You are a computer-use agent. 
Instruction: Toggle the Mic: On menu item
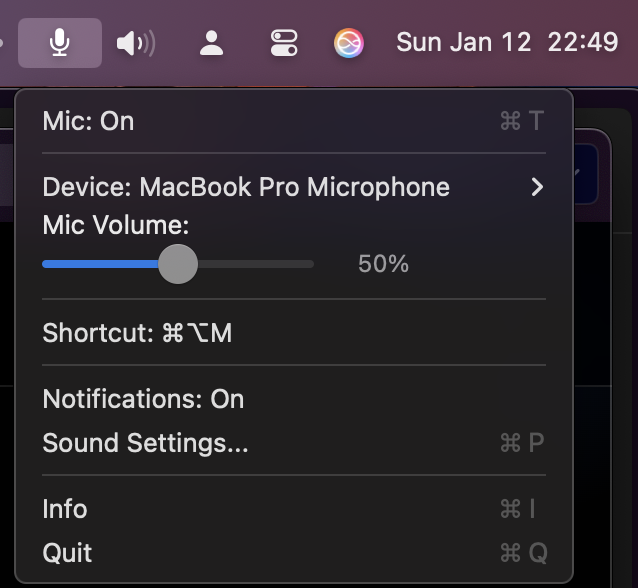pos(294,121)
